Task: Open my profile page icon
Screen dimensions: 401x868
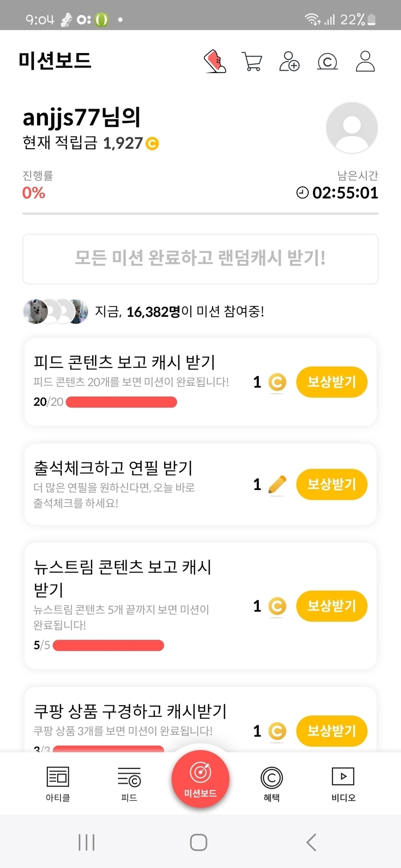Action: [x=365, y=62]
